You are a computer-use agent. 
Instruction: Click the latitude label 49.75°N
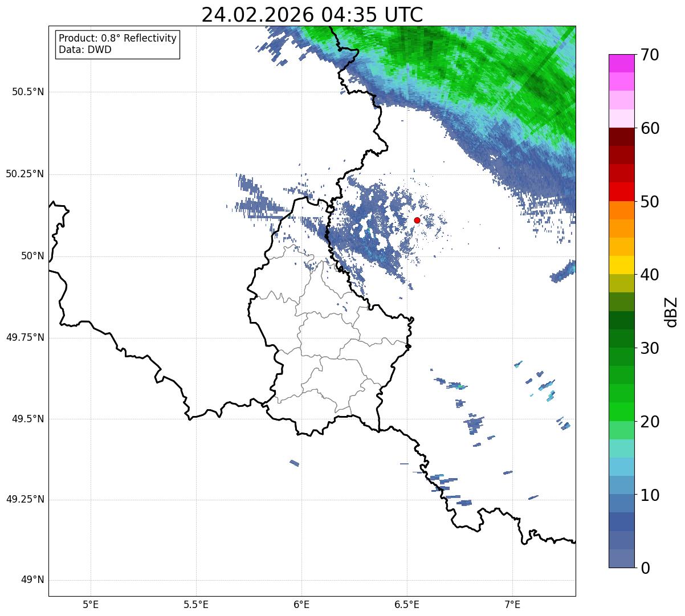tap(25, 337)
